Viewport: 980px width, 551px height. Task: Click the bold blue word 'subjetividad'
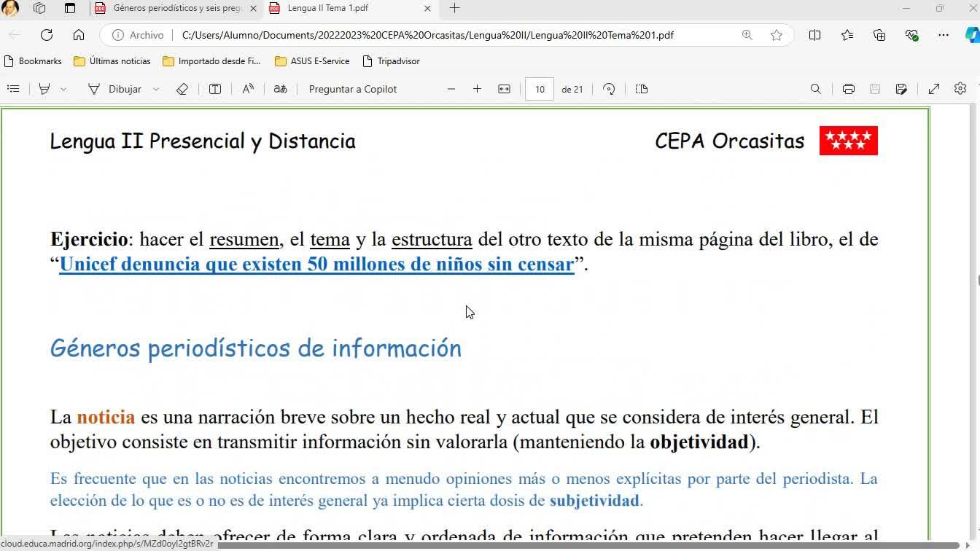click(594, 501)
